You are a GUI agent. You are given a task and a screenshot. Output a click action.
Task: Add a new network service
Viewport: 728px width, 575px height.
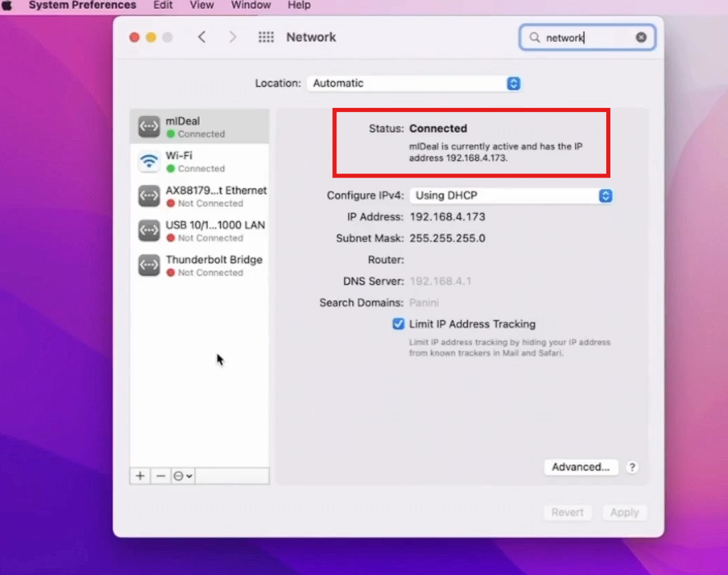tap(140, 476)
